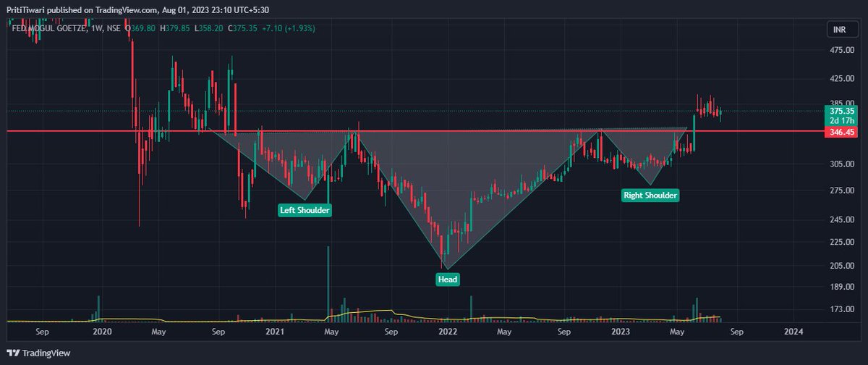Click the 2021 label on time axis
The width and height of the screenshot is (868, 365).
[x=274, y=332]
